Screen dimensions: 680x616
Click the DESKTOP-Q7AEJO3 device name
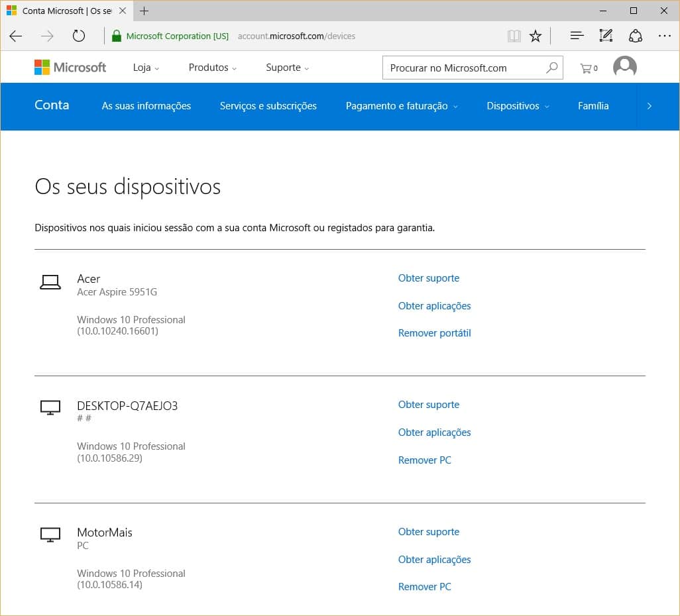point(127,406)
